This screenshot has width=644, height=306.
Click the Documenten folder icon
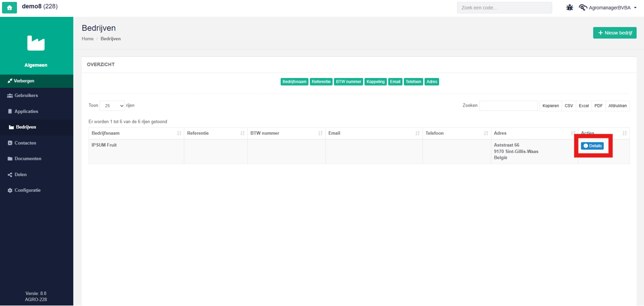click(x=10, y=159)
